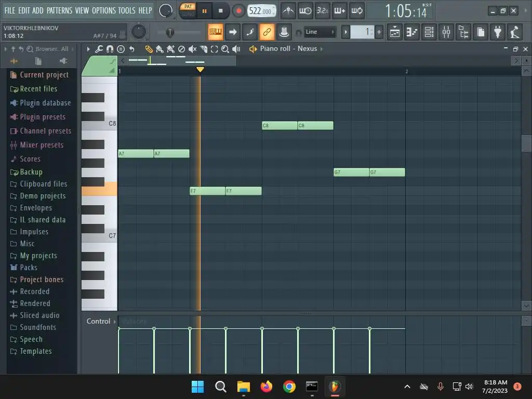532x399 pixels.
Task: Click the Browser All filter label
Action: click(x=52, y=49)
